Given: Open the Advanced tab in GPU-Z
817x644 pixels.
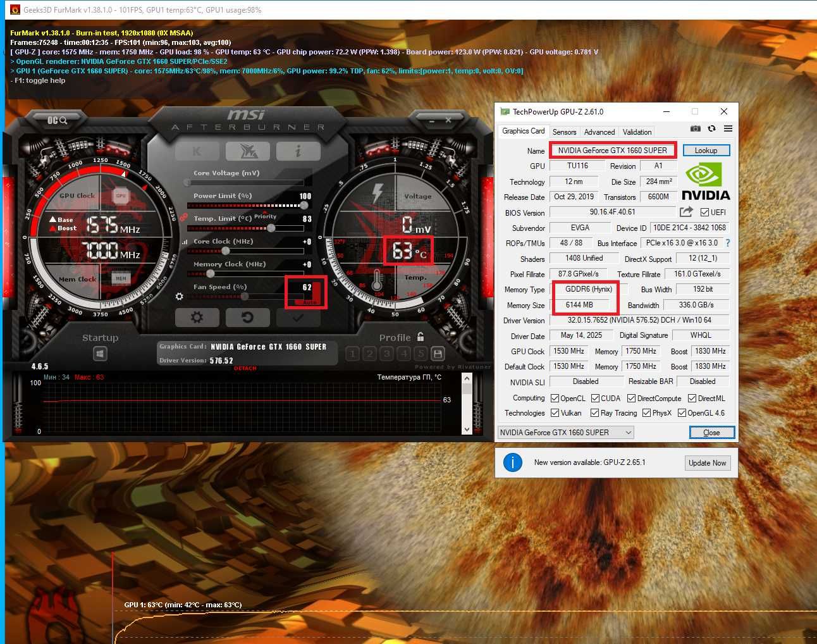Looking at the screenshot, I should point(599,132).
